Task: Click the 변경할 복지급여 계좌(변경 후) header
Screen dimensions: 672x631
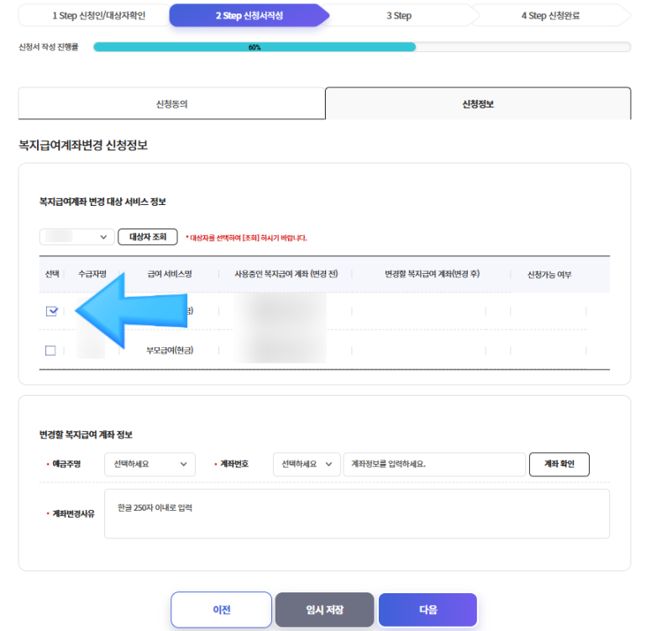Action: click(x=432, y=274)
